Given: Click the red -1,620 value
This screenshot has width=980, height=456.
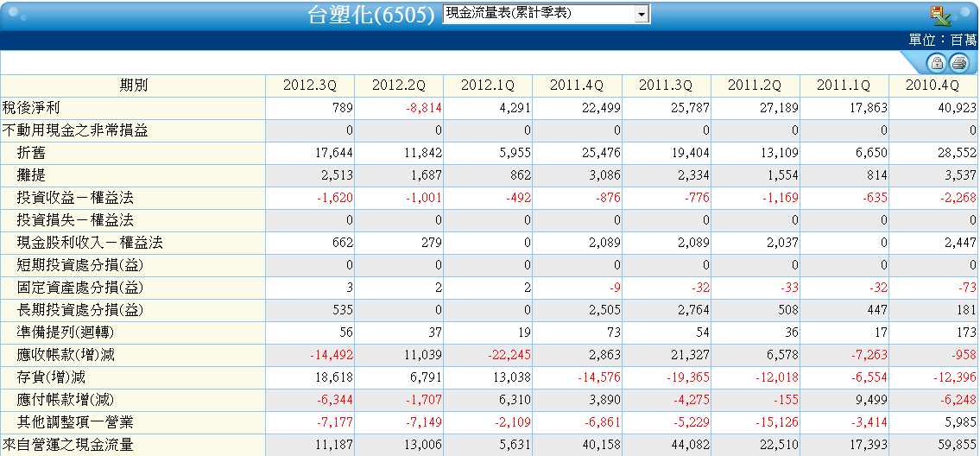Looking at the screenshot, I should coord(336,199).
